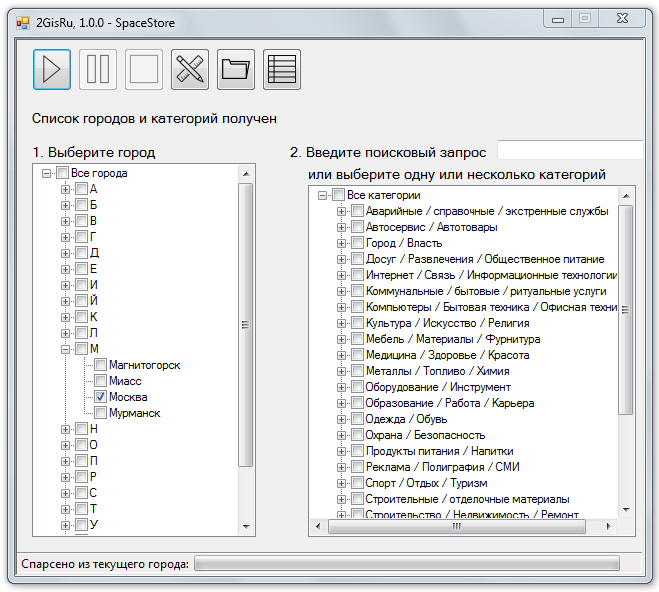Open the results folder icon

coord(236,69)
